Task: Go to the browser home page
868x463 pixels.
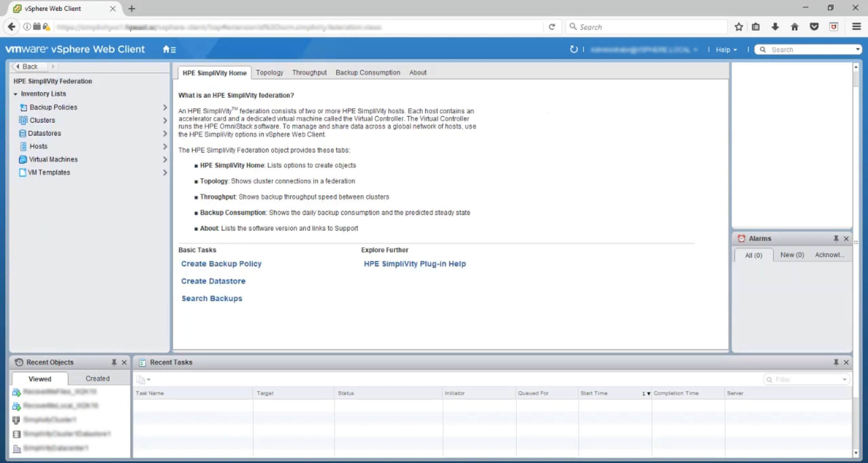Action: point(795,27)
